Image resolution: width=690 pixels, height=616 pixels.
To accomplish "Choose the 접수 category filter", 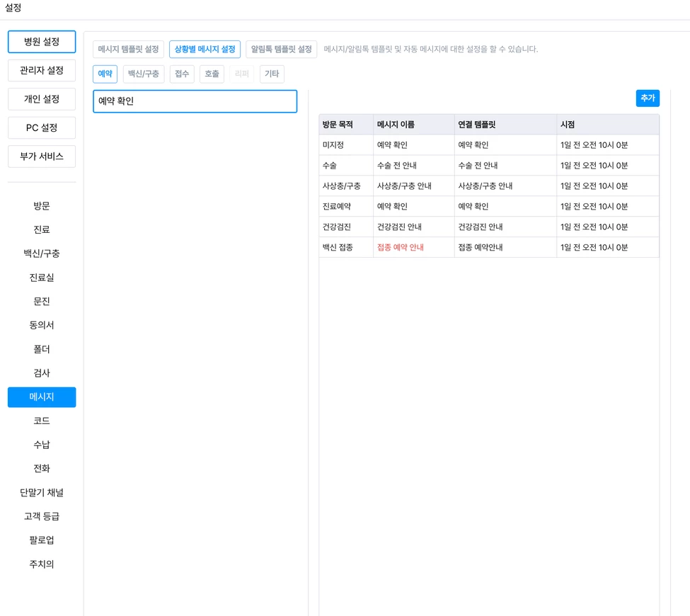I will [x=182, y=74].
